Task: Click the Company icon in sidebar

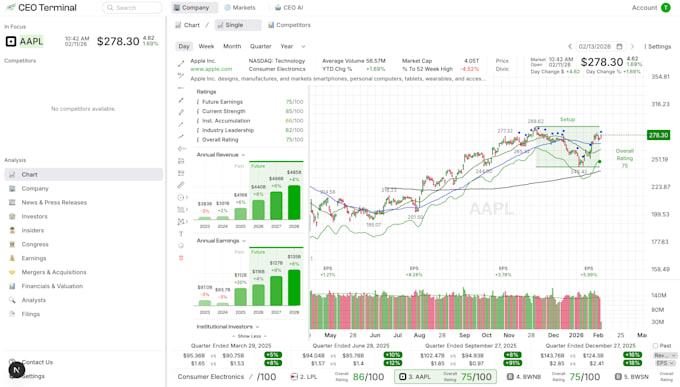Action: (12, 188)
